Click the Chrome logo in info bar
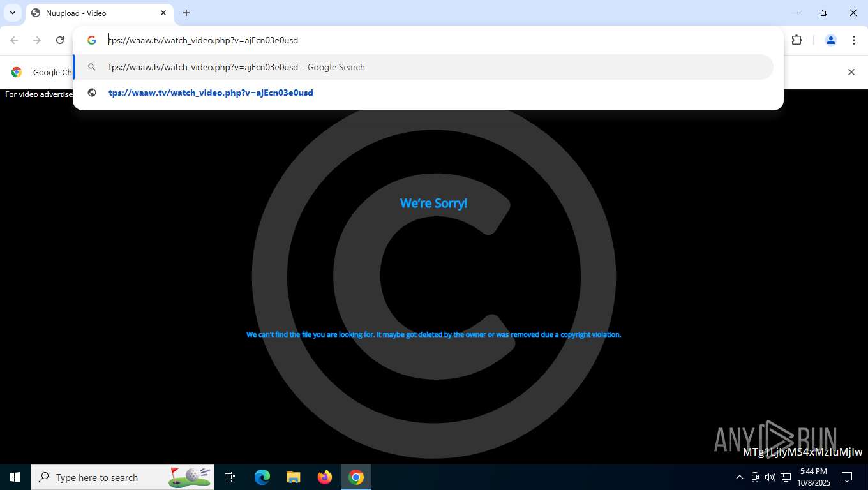Viewport: 868px width, 490px height. pyautogui.click(x=17, y=72)
